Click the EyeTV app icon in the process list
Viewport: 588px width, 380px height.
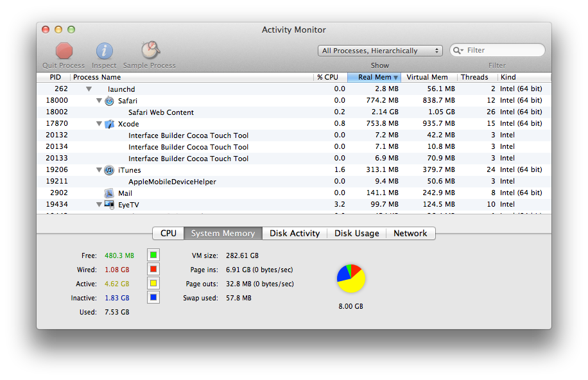110,205
